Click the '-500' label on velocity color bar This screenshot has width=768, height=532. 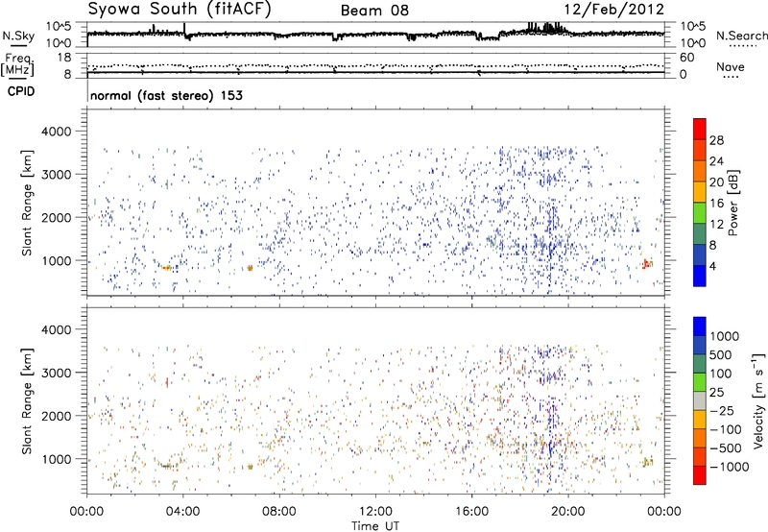tap(726, 448)
